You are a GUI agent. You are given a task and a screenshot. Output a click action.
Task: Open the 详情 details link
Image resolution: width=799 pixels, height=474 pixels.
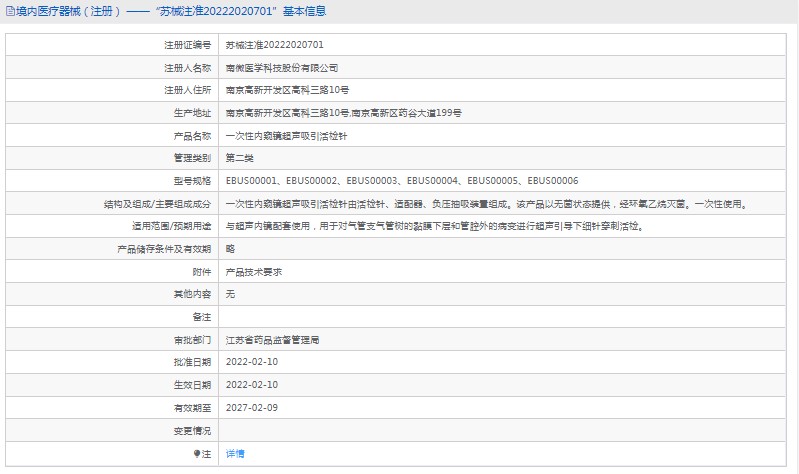click(x=235, y=453)
